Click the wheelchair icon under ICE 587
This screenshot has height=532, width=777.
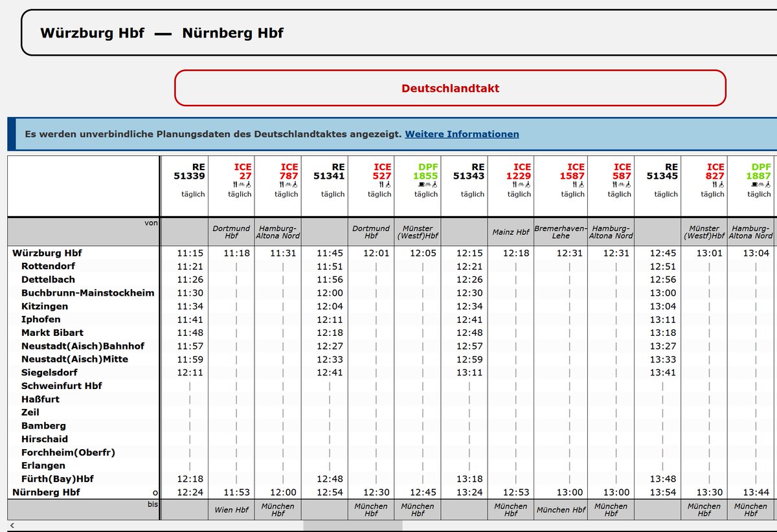click(x=629, y=184)
